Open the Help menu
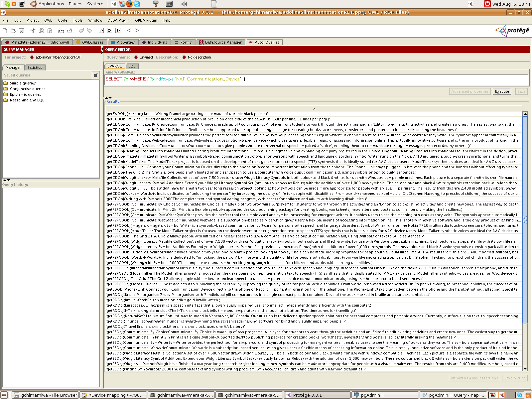 pyautogui.click(x=166, y=20)
